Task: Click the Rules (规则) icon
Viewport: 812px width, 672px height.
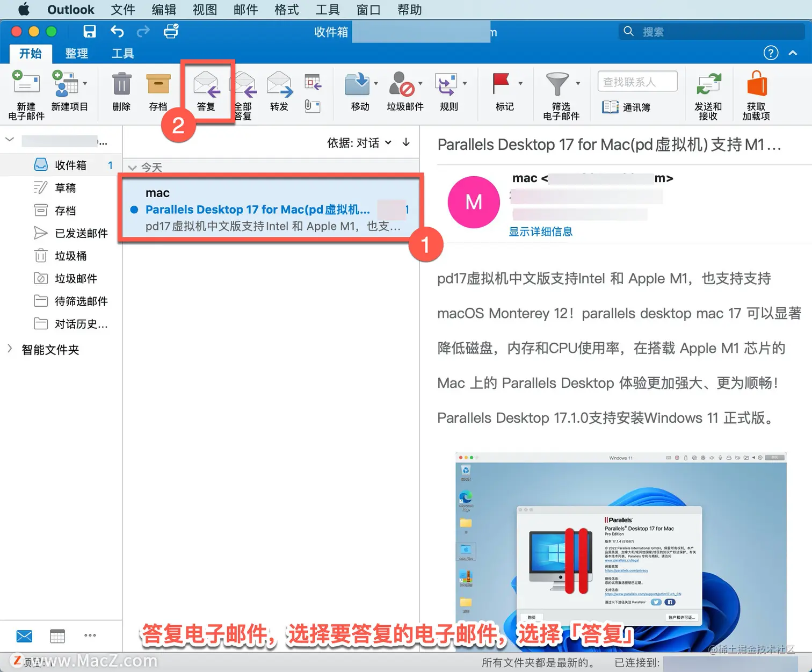Action: tap(446, 84)
